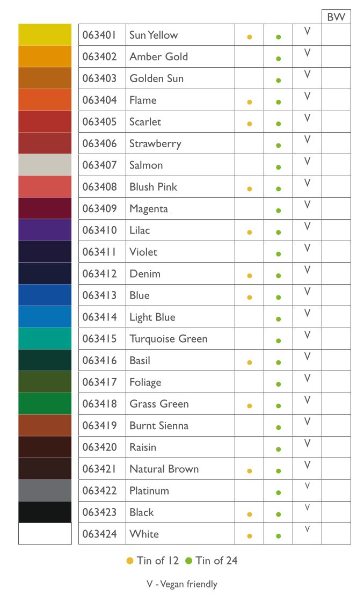Select code 063407 for Salmon

pyautogui.click(x=99, y=165)
